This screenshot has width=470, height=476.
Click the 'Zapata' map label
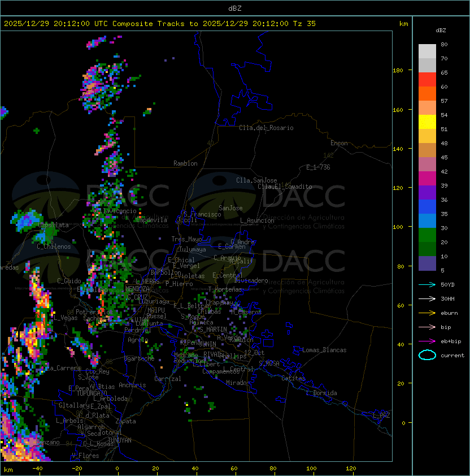coord(125,421)
